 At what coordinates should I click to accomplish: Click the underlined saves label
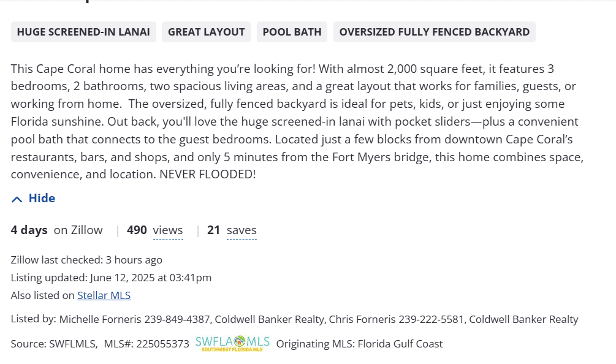[241, 230]
